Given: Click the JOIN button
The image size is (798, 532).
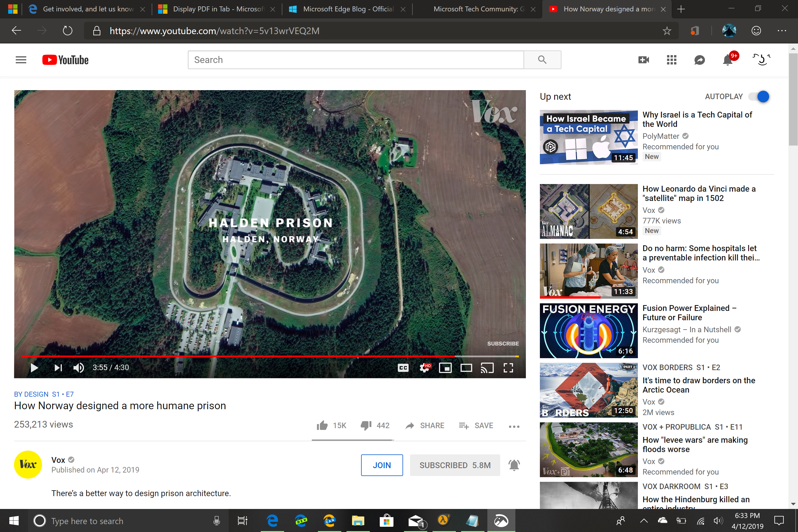Looking at the screenshot, I should click(x=382, y=465).
